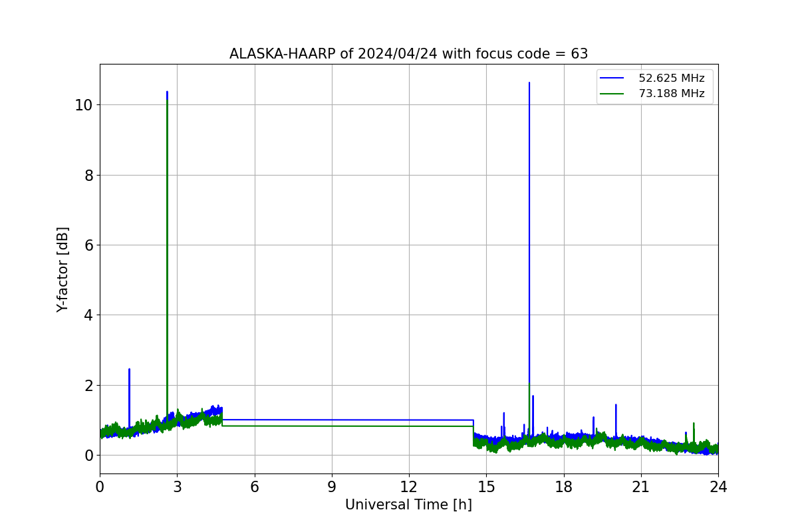
Task: Click the tall blue spike peak near 16.7 h
Action: (529, 84)
